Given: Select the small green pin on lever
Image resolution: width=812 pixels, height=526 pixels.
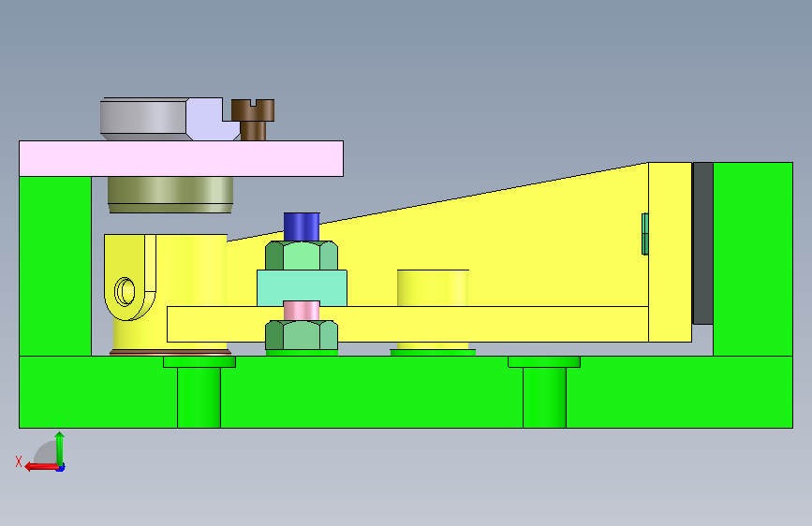Looking at the screenshot, I should tap(645, 234).
